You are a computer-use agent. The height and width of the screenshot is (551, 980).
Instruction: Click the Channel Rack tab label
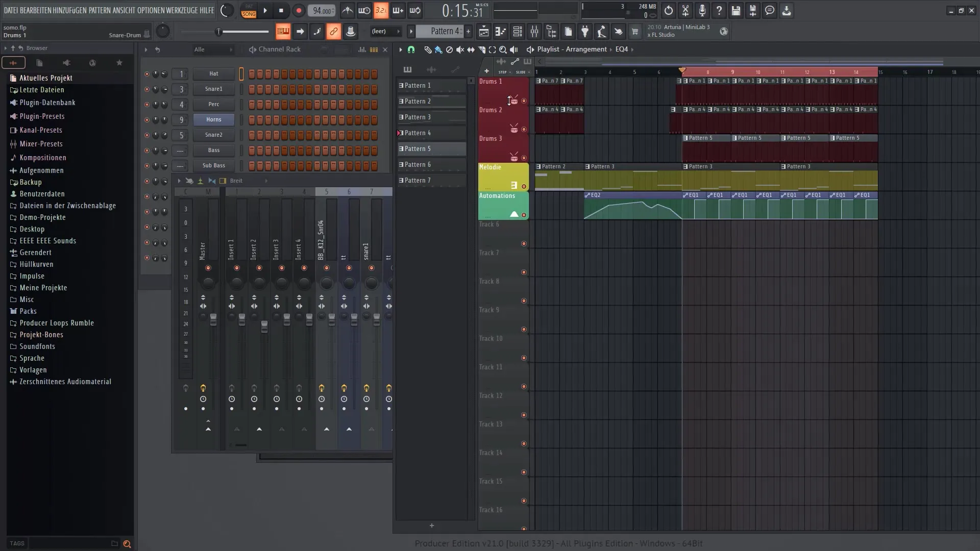click(279, 49)
